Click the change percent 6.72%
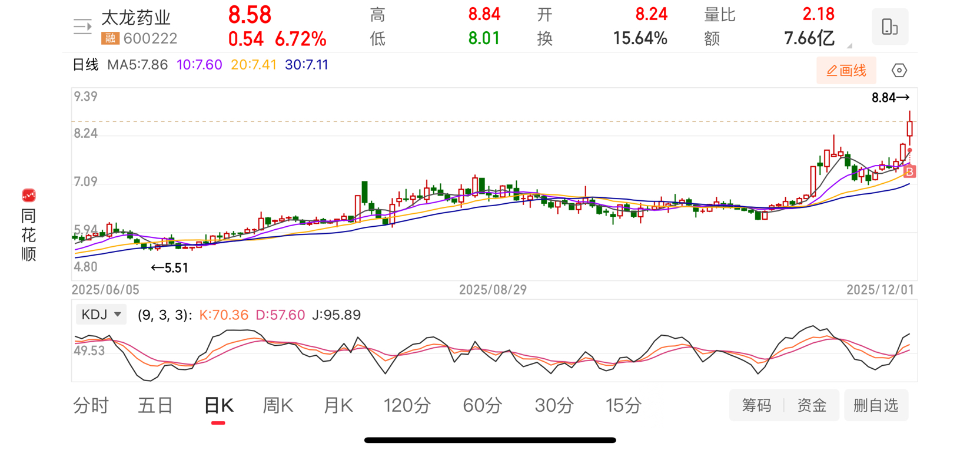This screenshot has width=980, height=453. pyautogui.click(x=301, y=39)
